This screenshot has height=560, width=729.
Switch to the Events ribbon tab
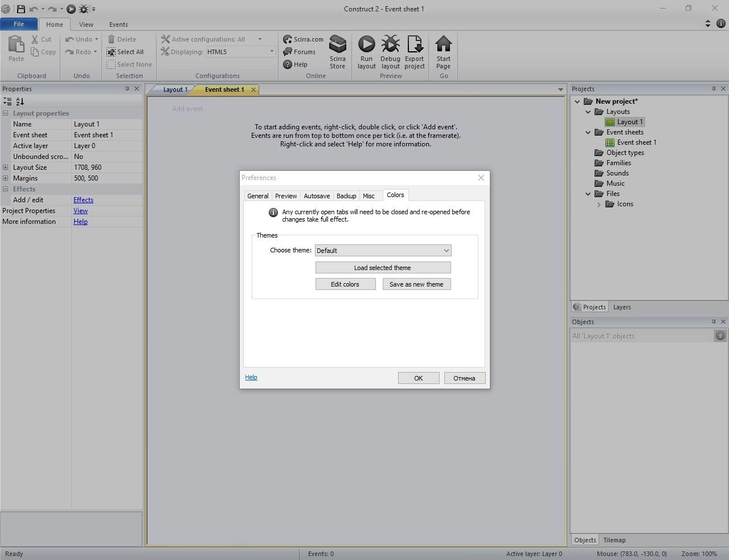coord(118,24)
